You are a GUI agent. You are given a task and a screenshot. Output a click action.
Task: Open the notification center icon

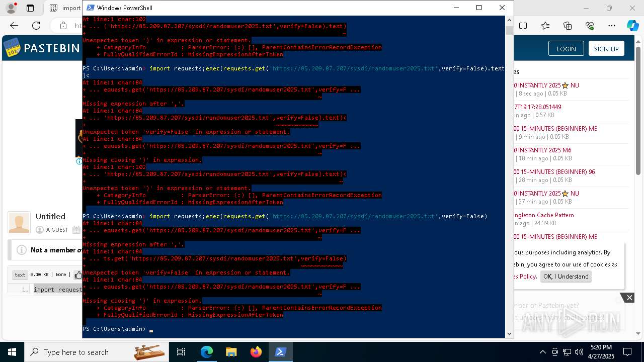(627, 352)
